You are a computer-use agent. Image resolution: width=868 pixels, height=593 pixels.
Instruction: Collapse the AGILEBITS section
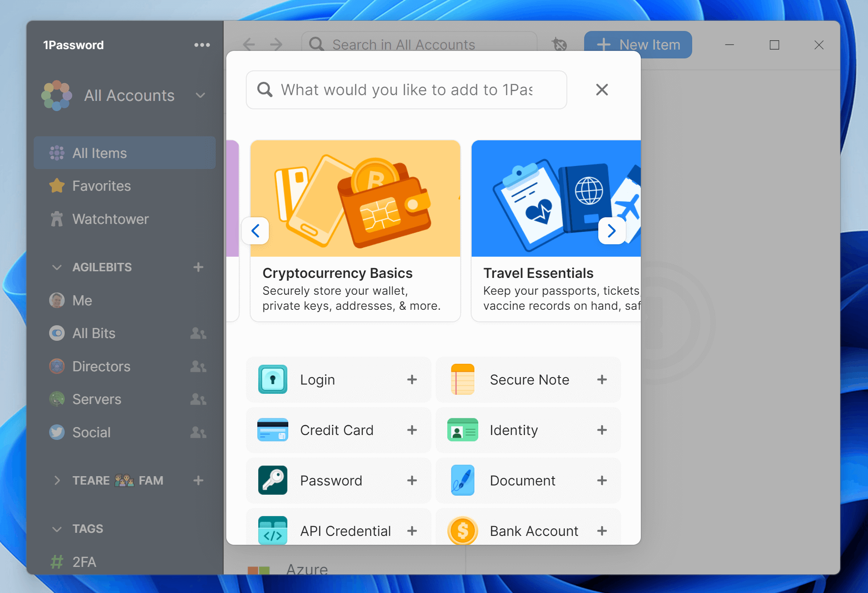click(57, 267)
